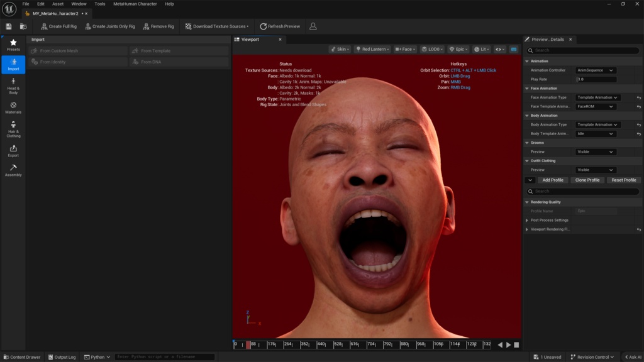
Task: Open the File menu
Action: pos(25,4)
